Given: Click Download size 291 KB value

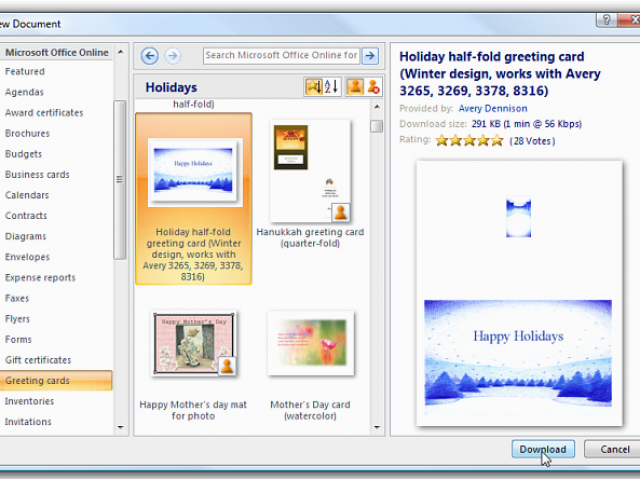Looking at the screenshot, I should 527,124.
